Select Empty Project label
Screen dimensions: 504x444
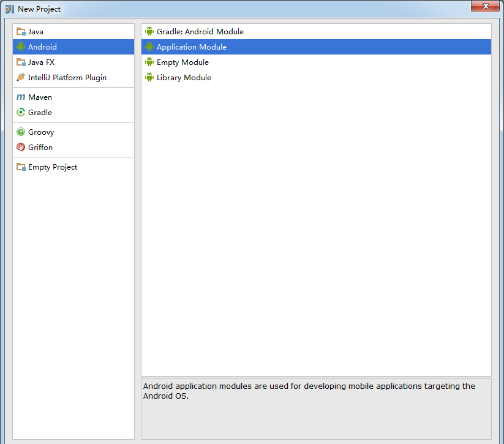tap(53, 167)
